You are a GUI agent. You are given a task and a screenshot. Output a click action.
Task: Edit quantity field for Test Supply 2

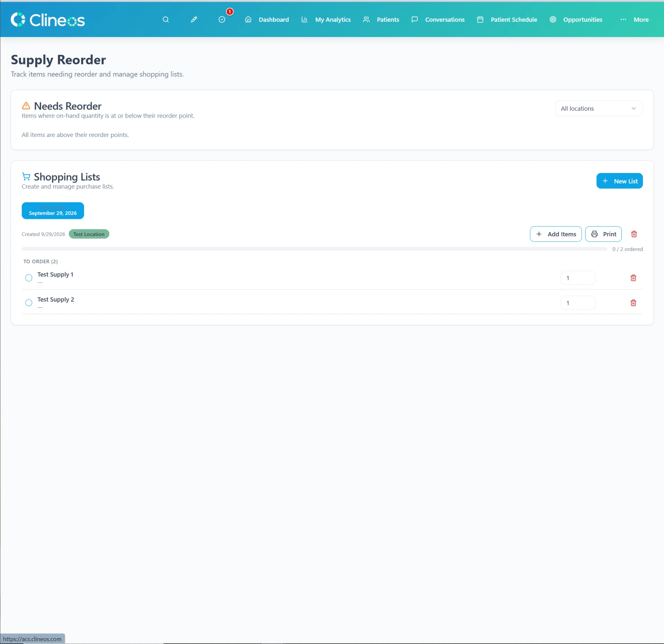578,303
